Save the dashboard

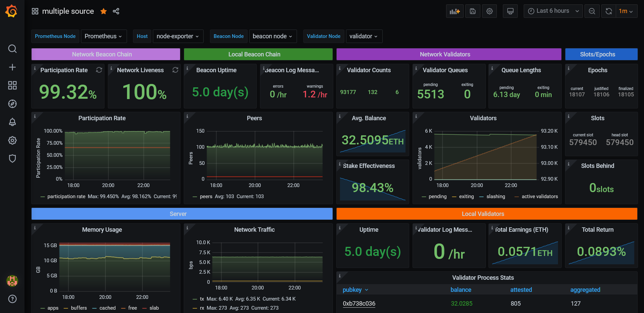point(473,11)
